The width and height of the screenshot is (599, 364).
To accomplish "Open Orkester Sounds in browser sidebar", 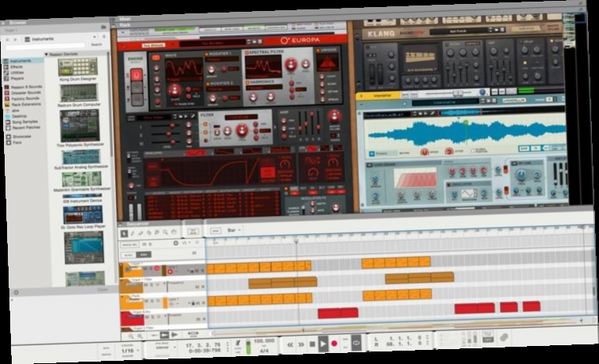I will 26,92.
